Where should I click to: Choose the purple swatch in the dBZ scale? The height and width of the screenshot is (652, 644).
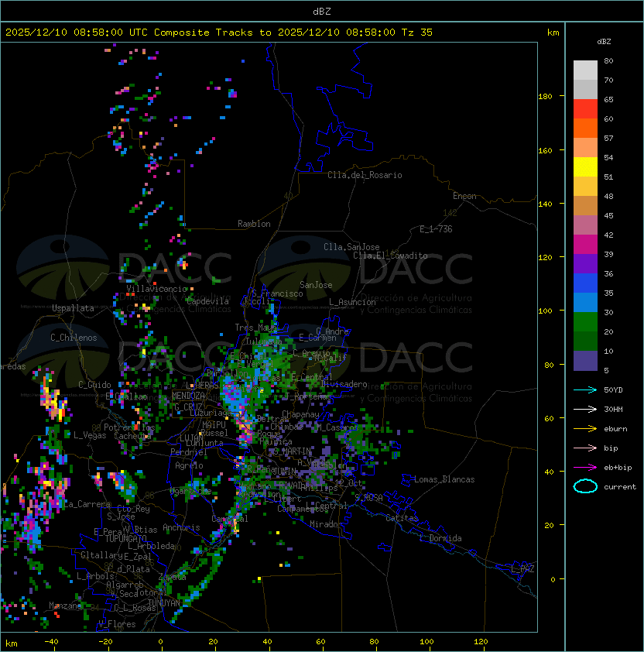pos(585,263)
